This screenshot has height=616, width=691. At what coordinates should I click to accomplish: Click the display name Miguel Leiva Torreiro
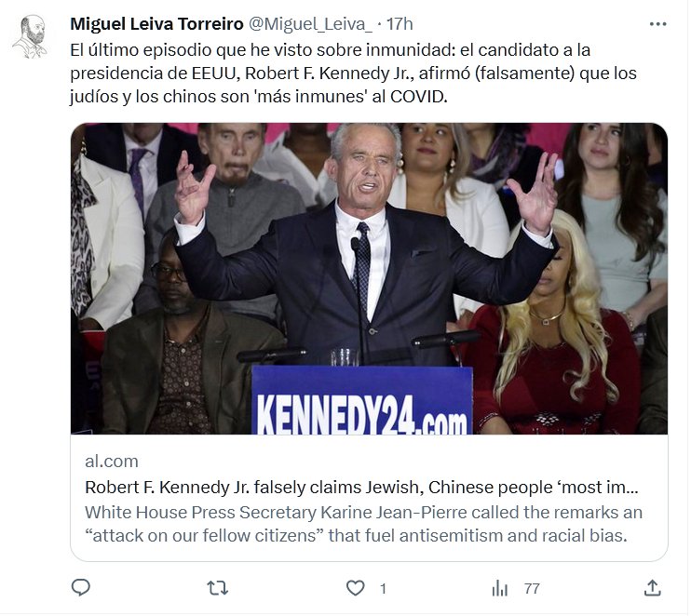tap(155, 22)
